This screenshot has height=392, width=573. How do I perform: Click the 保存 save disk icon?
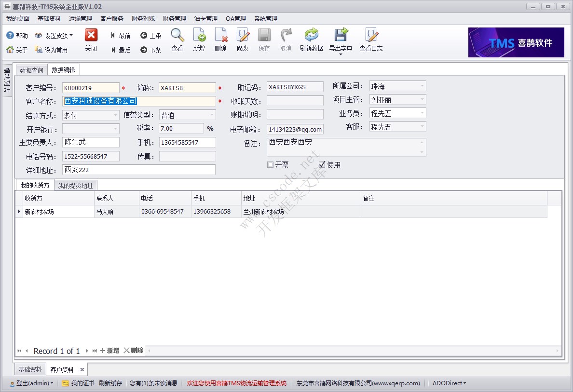264,35
